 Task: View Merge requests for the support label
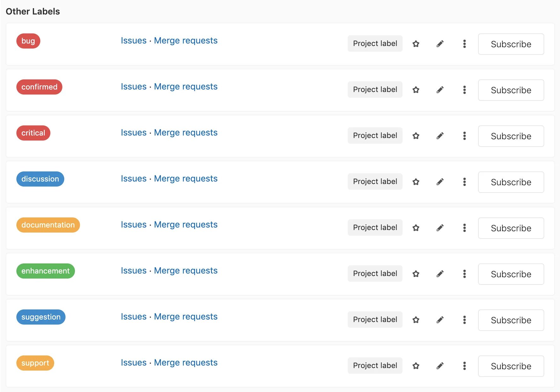[186, 363]
